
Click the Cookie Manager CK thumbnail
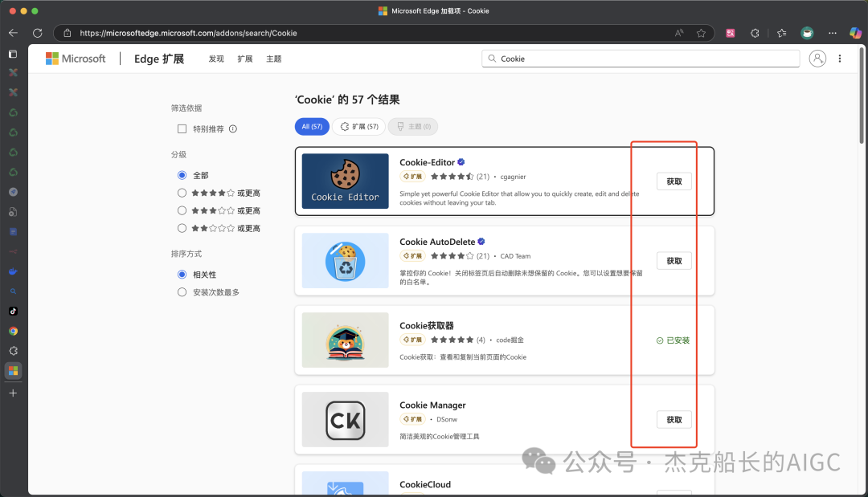(x=346, y=420)
